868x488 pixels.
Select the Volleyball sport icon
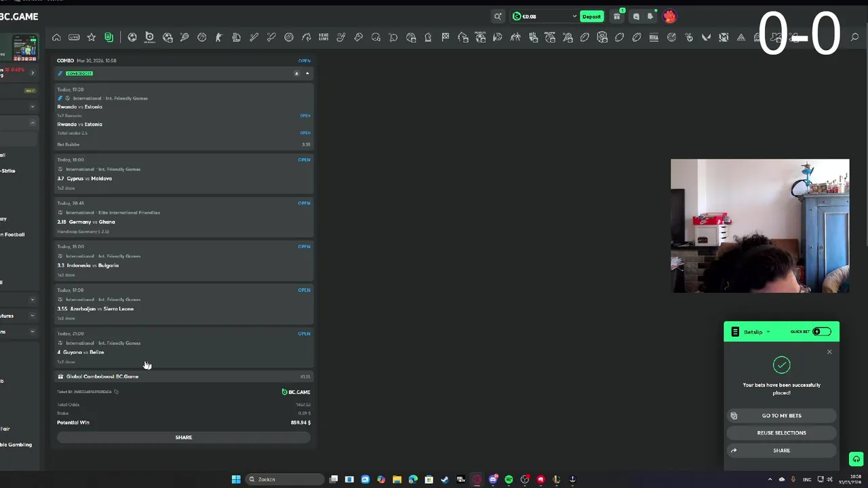(x=288, y=37)
